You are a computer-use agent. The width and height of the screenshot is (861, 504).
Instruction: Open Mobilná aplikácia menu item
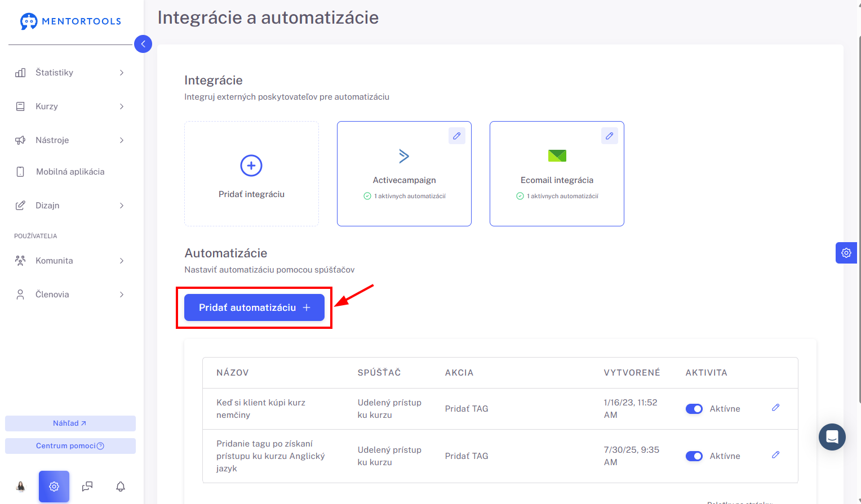pyautogui.click(x=70, y=172)
